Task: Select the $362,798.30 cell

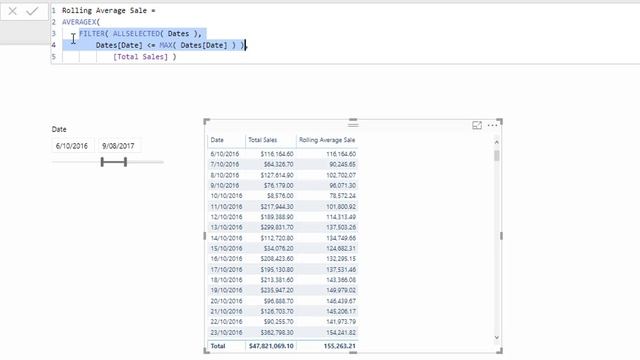Action: pyautogui.click(x=277, y=333)
